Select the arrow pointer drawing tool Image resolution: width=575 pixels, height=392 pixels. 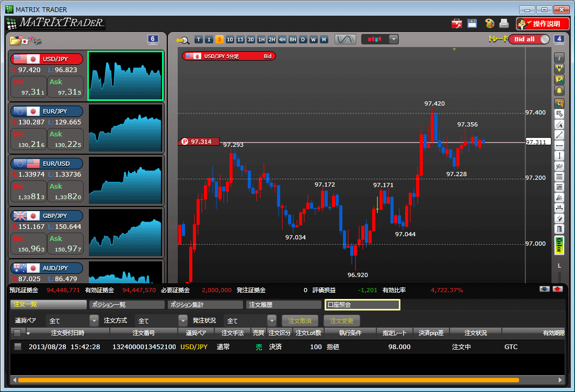coord(559,114)
